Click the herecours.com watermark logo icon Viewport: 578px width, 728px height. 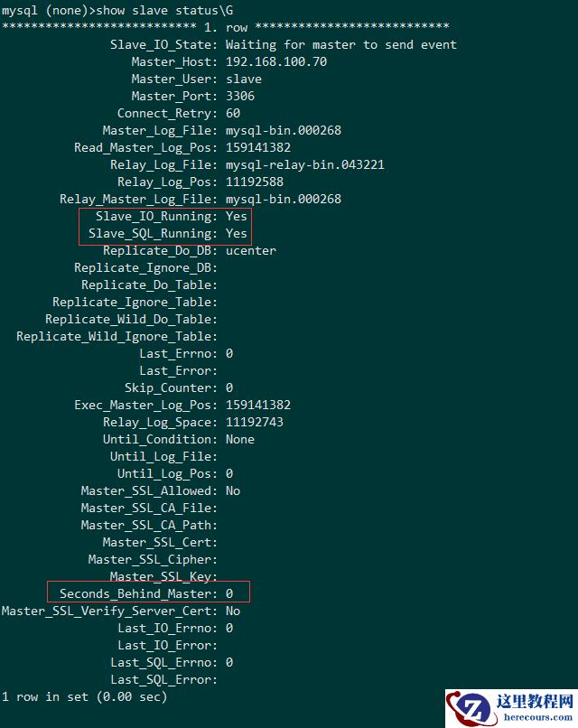[x=469, y=708]
